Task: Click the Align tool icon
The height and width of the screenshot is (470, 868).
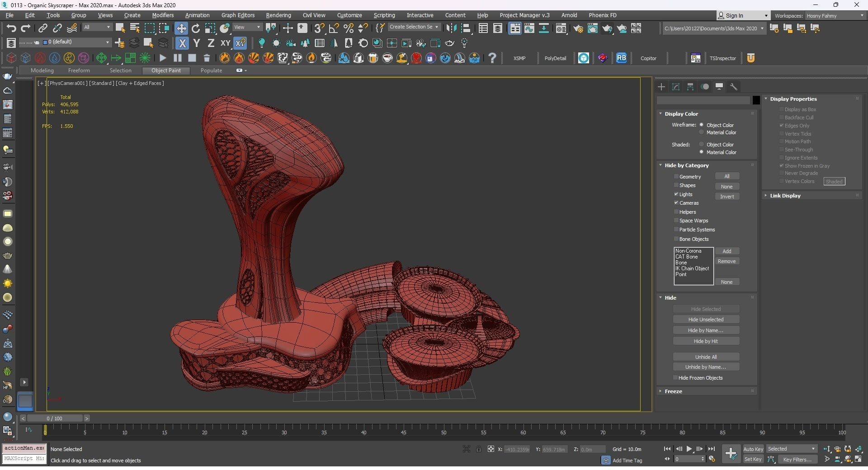Action: pos(466,28)
